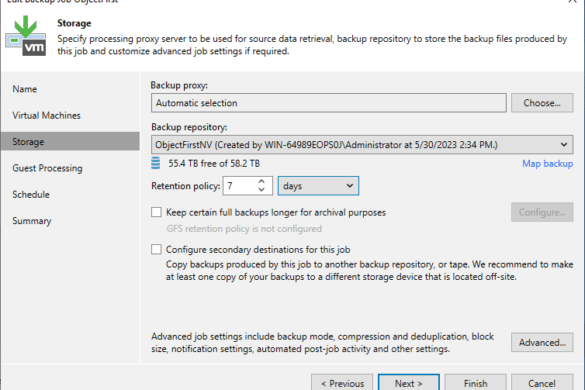
Task: Open Advanced job settings
Action: (x=542, y=343)
